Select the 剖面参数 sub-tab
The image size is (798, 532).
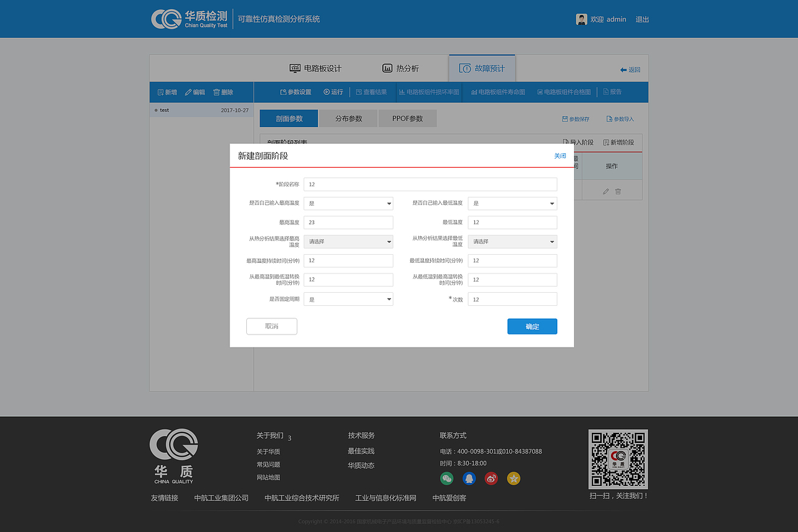pos(289,118)
